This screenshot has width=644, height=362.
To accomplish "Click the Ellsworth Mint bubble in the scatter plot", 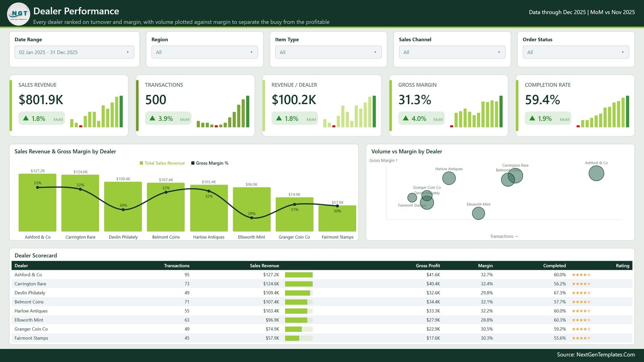I will (478, 213).
